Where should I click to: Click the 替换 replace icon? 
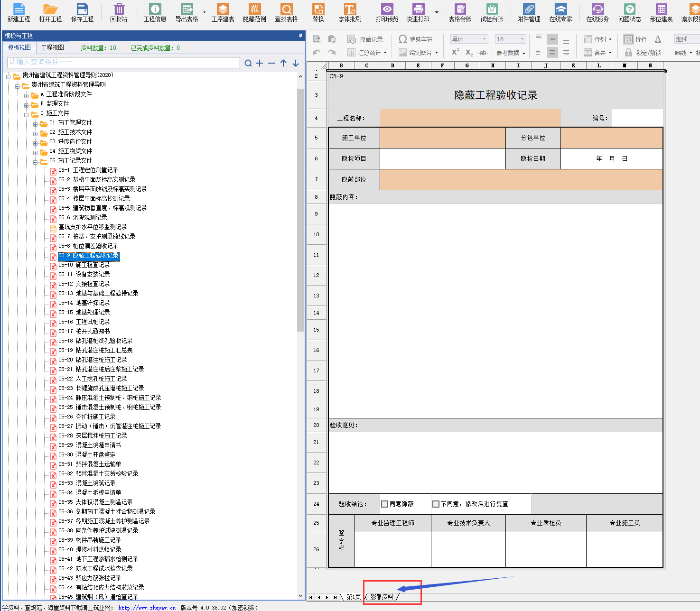point(318,12)
